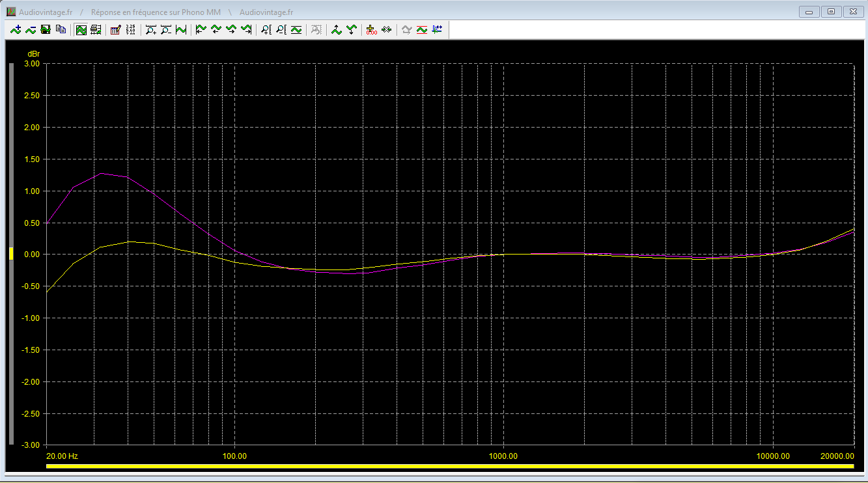Click the 3.00 top axis label
Screen dimensions: 868x483
tap(31, 64)
